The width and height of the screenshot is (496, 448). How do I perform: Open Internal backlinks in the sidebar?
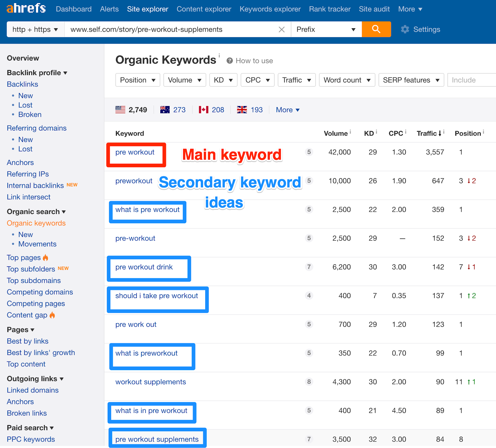[35, 185]
